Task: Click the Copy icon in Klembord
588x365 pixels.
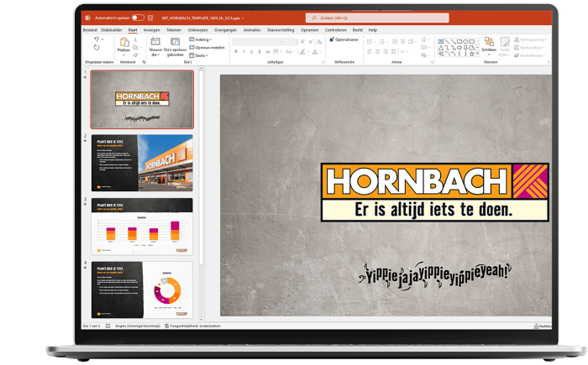Action: (135, 47)
